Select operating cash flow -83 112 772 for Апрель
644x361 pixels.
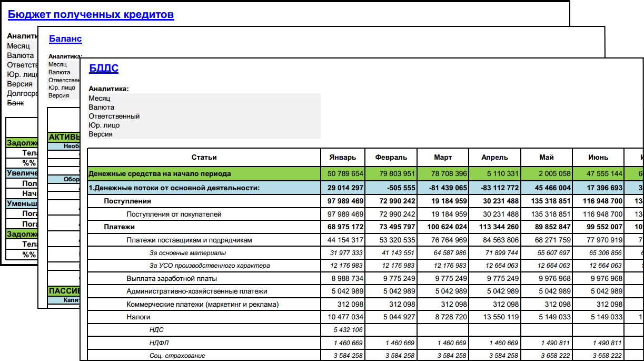[x=499, y=188]
